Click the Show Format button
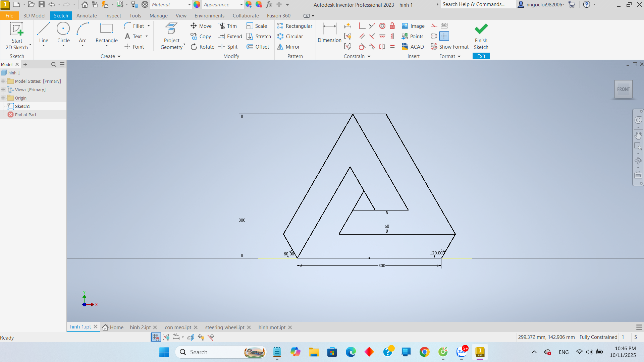 450,47
